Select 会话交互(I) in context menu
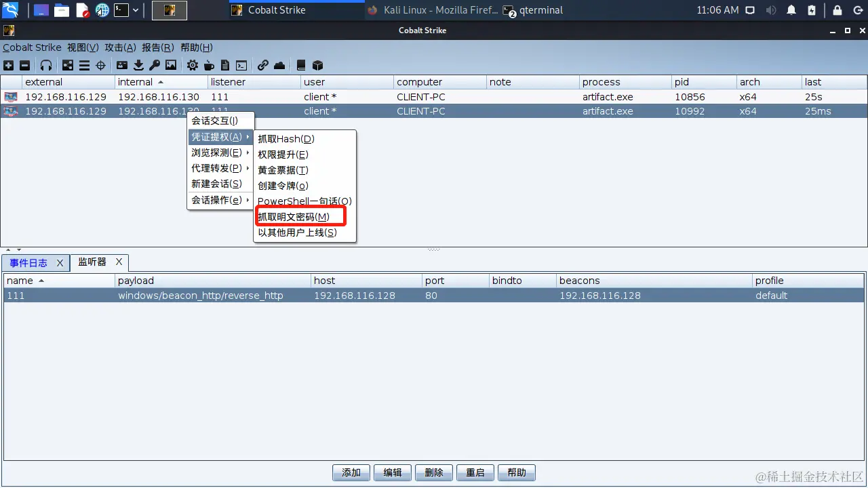The height and width of the screenshot is (488, 868). click(x=220, y=121)
